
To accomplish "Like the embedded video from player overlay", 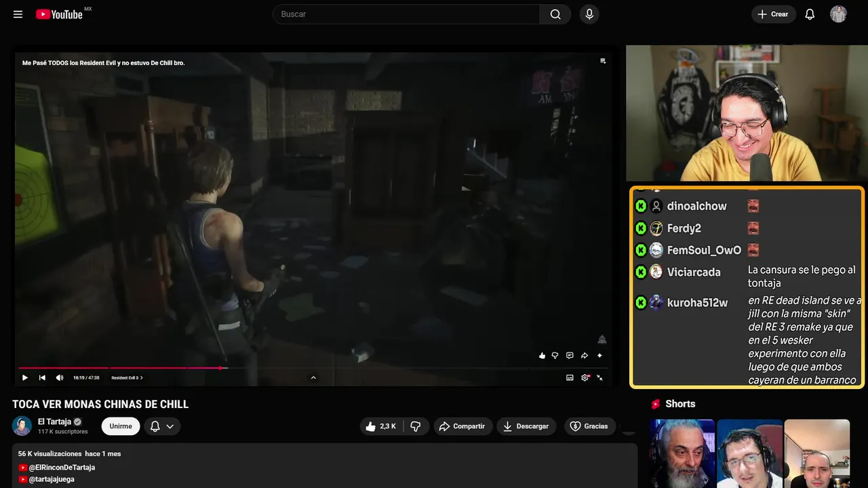I will pos(542,355).
